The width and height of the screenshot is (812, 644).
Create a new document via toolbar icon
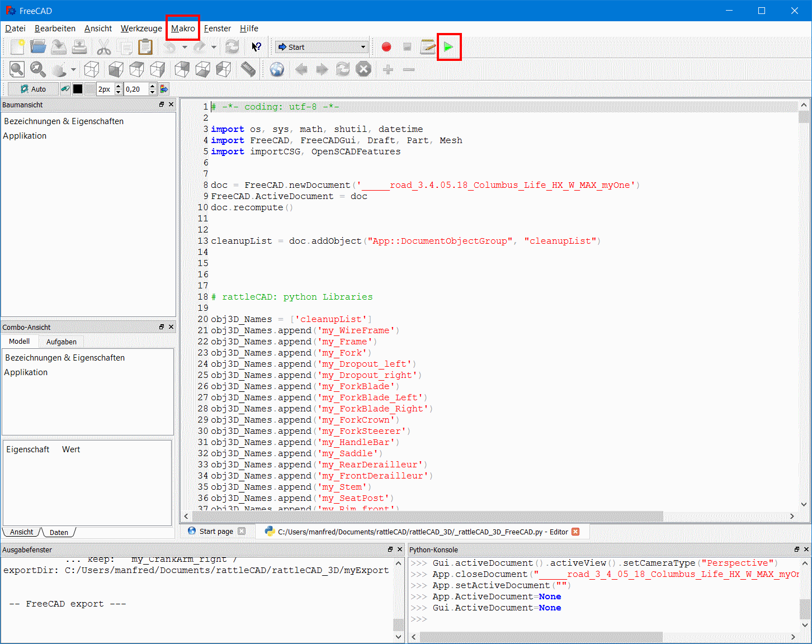[17, 47]
